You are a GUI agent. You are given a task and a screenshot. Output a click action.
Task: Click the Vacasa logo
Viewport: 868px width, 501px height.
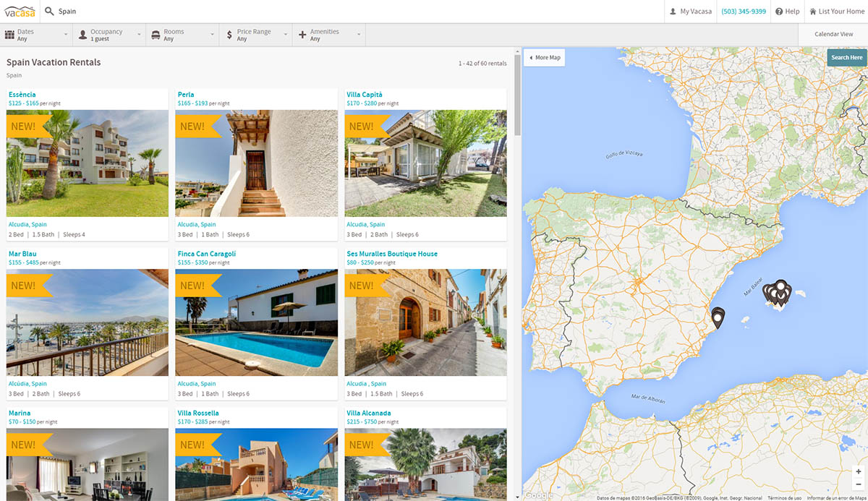click(x=20, y=11)
